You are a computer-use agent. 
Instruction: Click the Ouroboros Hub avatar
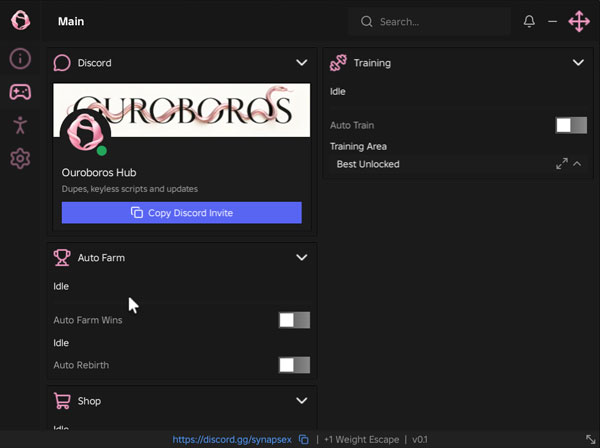click(85, 134)
